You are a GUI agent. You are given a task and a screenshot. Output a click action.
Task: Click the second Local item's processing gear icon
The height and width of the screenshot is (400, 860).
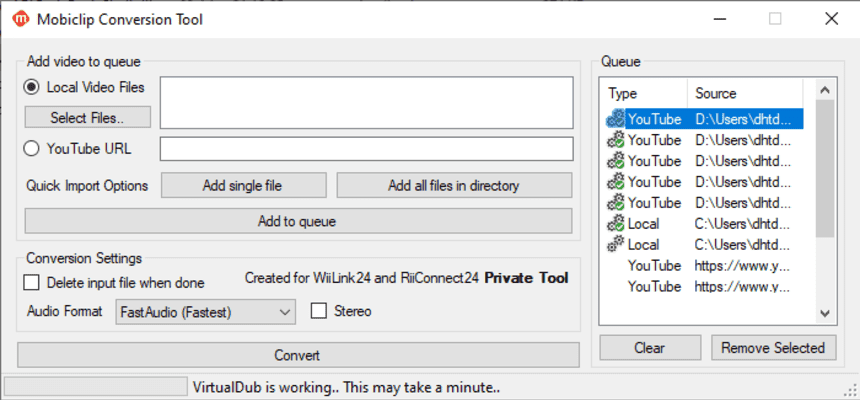click(x=615, y=245)
